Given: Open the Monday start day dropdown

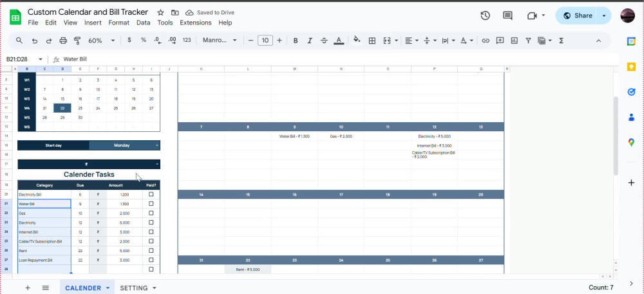Looking at the screenshot, I should pos(157,145).
